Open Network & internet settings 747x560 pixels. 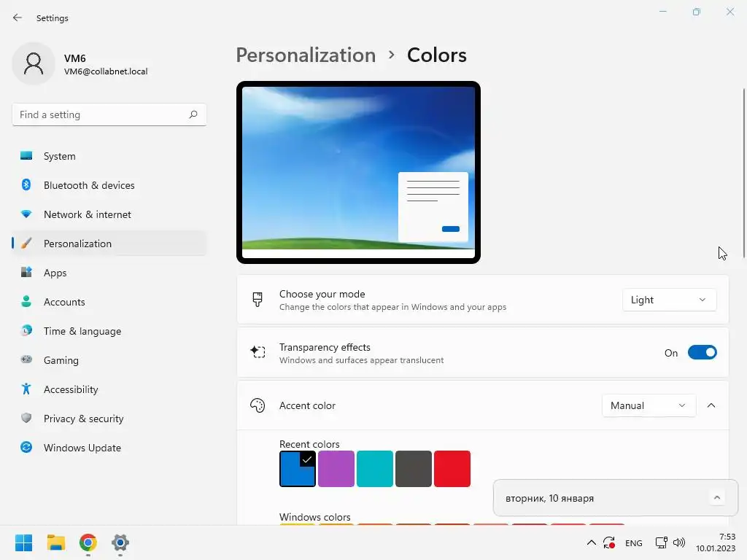[x=109, y=214]
